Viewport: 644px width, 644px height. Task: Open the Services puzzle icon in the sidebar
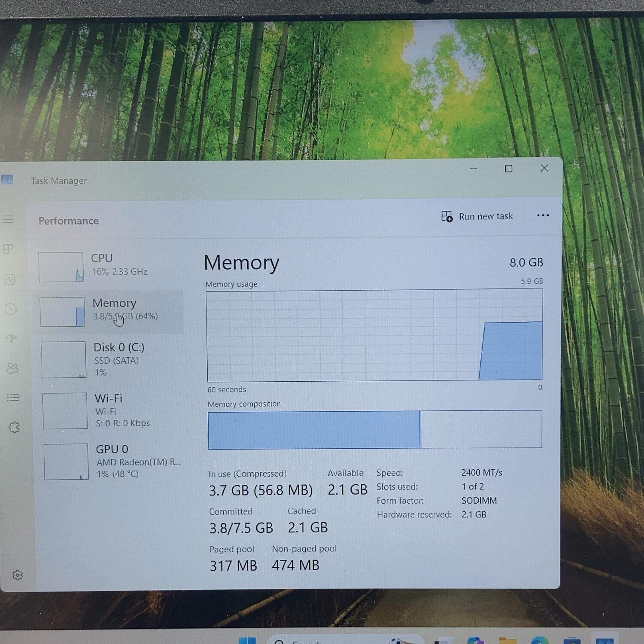(14, 427)
